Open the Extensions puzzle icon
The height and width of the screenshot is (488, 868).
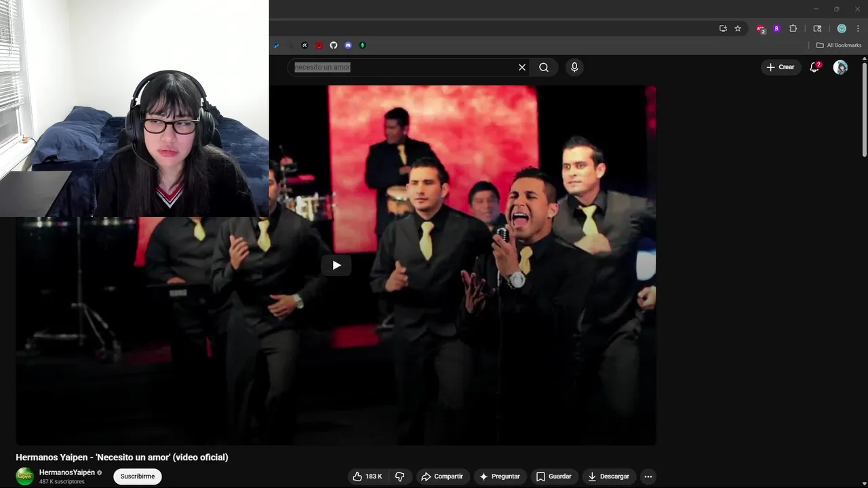pyautogui.click(x=793, y=28)
